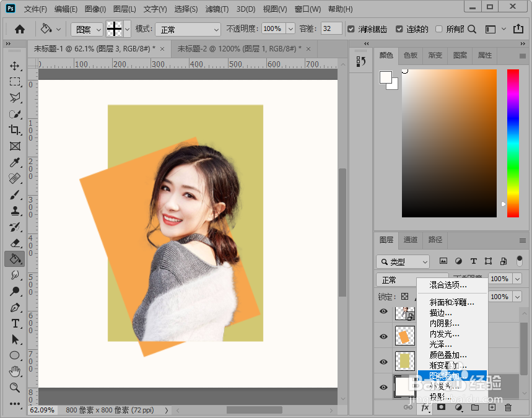Select the Polygonal Lasso tool

(x=15, y=98)
